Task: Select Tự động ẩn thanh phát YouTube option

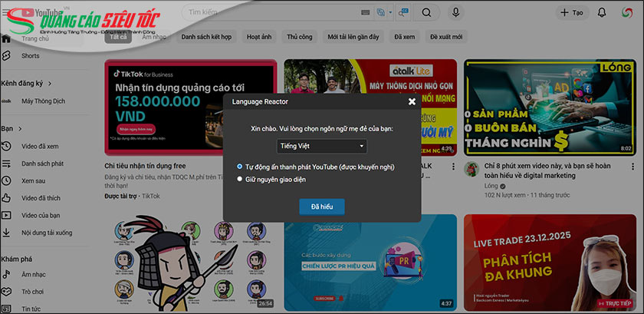Action: [x=240, y=166]
